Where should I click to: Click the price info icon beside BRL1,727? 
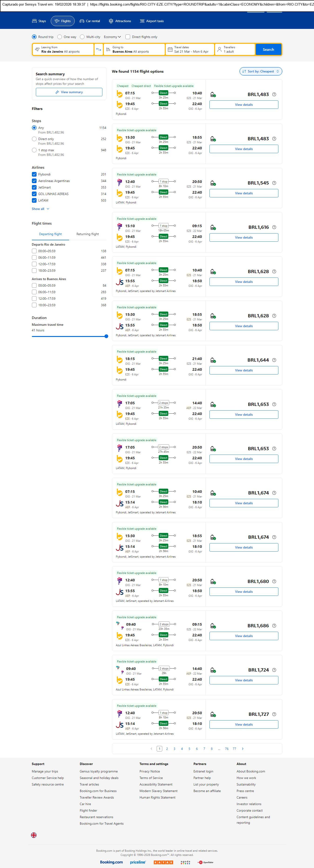[274, 714]
